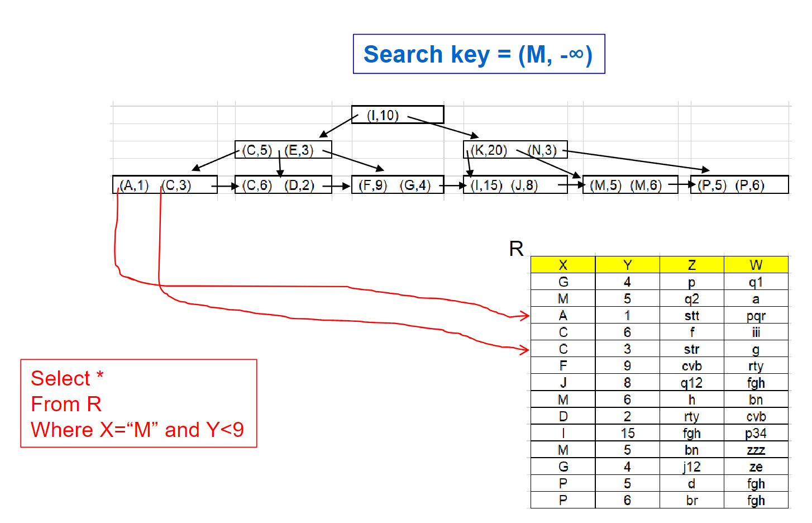Image resolution: width=812 pixels, height=523 pixels.
Task: Click the "p34" cell
Action: click(x=756, y=433)
